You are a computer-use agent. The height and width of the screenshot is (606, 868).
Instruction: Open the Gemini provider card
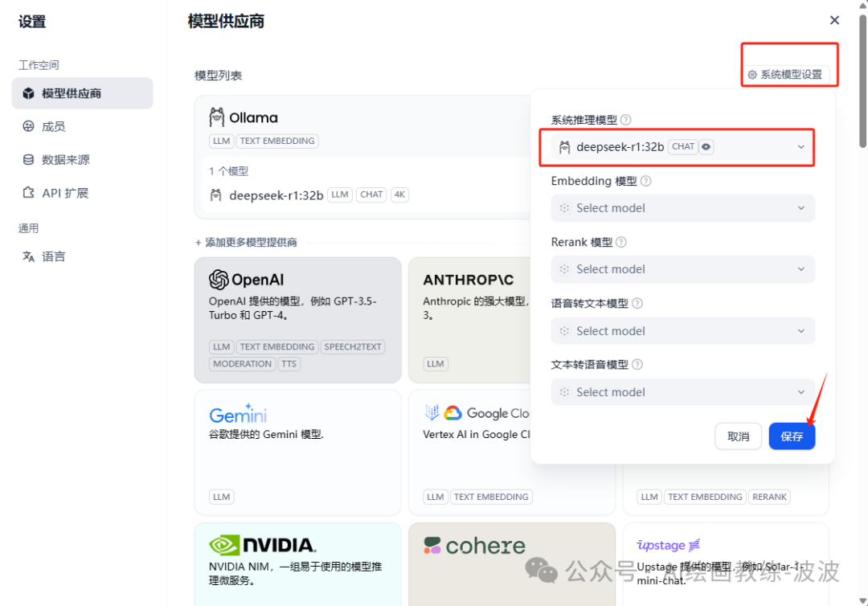tap(298, 452)
